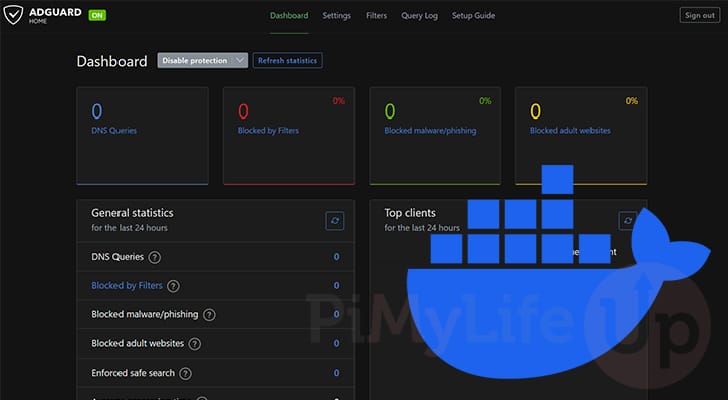This screenshot has height=400, width=728.
Task: Click the Refresh statistics button
Action: [x=287, y=60]
